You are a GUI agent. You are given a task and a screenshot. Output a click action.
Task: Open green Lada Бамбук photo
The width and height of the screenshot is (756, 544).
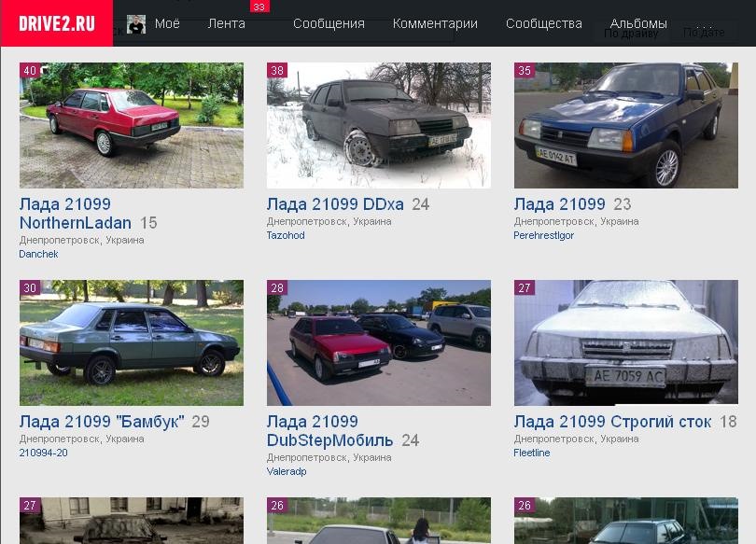(132, 342)
